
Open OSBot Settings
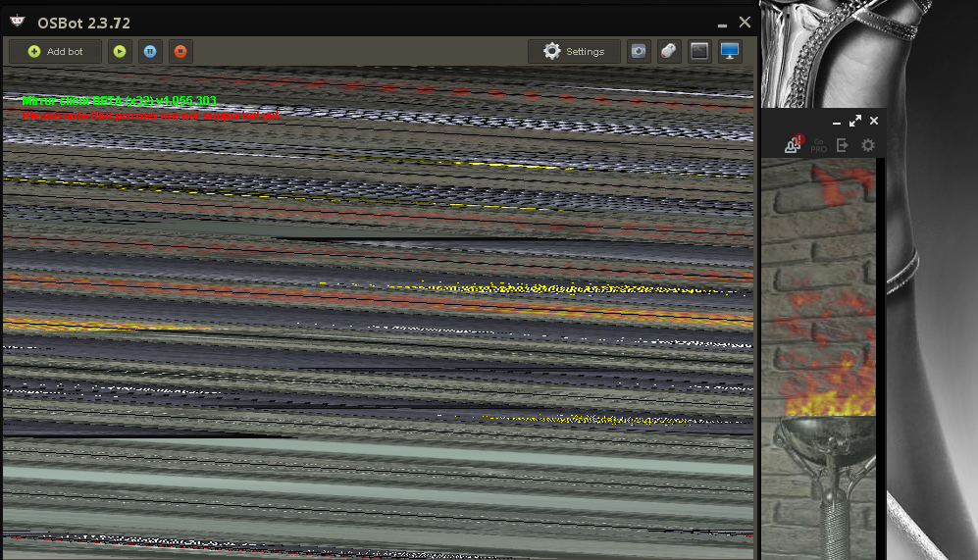pyautogui.click(x=574, y=52)
